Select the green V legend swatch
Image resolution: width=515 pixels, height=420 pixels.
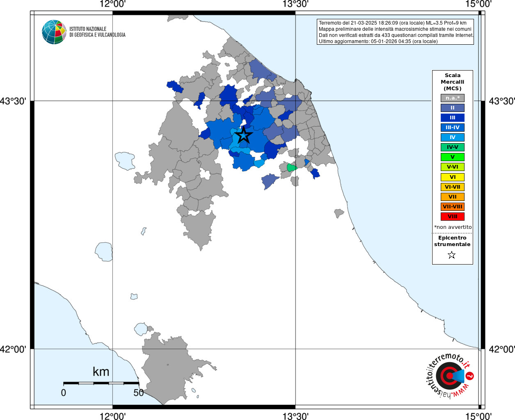pos(452,157)
